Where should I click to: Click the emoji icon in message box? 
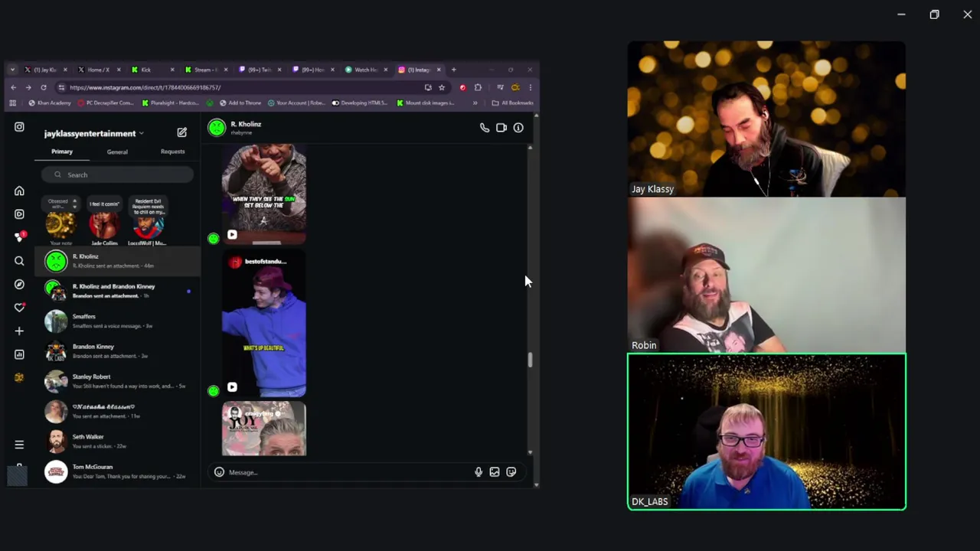pos(219,472)
